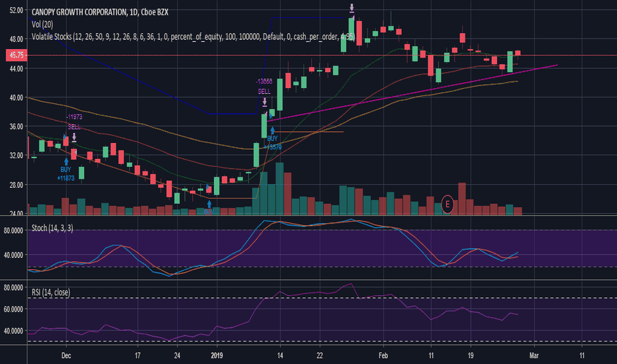
Task: Select the CANOPY GROWTH CORPORATION symbol title
Action: pyautogui.click(x=99, y=12)
